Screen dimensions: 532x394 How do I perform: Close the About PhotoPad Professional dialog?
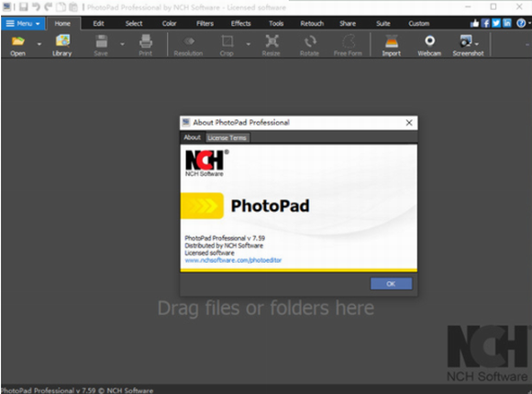pos(409,123)
